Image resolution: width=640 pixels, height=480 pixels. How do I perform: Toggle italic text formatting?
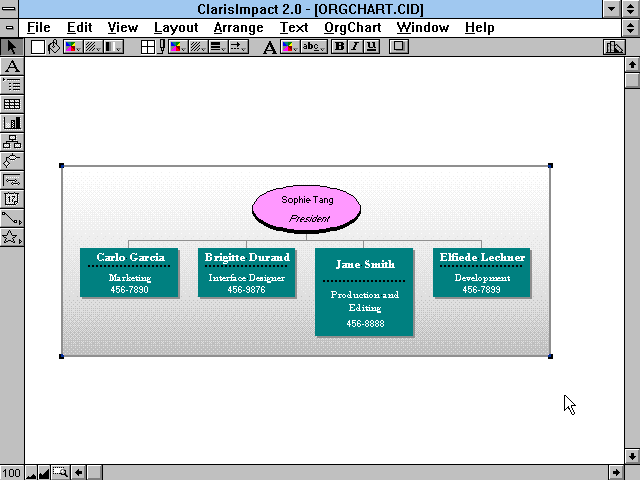tap(355, 47)
